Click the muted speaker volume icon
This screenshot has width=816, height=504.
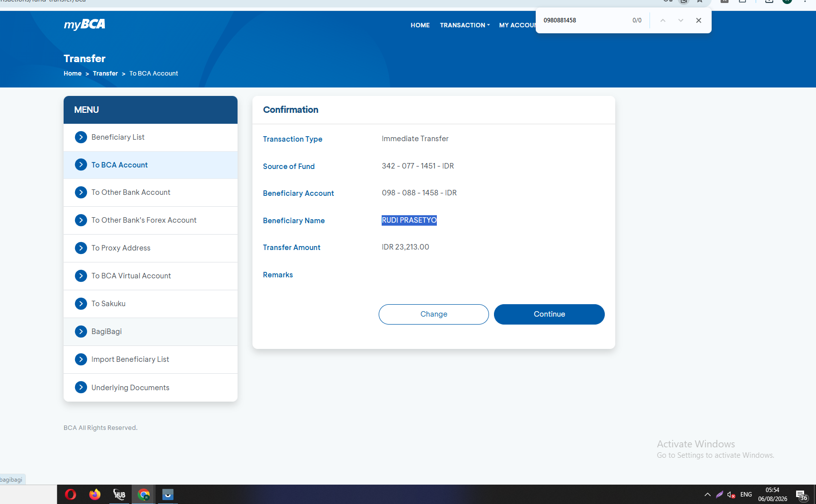point(731,495)
